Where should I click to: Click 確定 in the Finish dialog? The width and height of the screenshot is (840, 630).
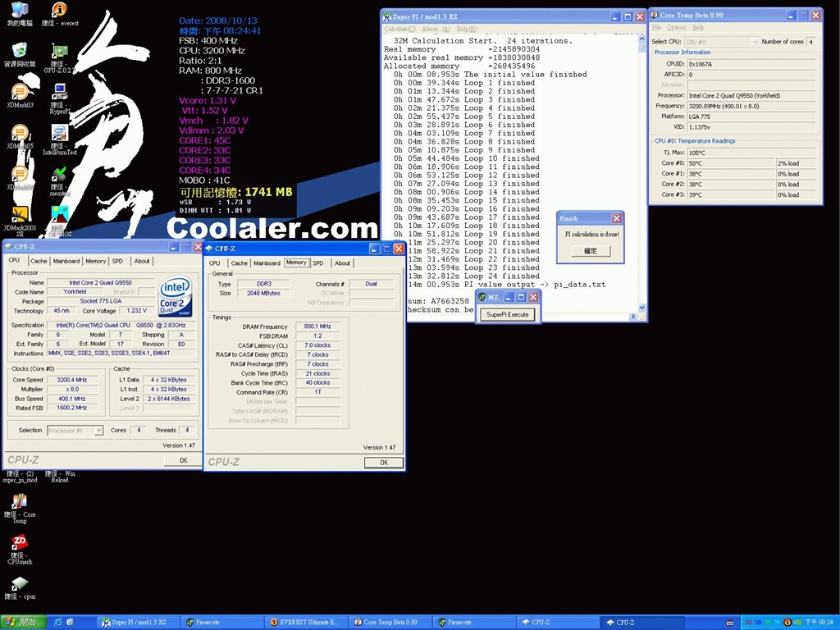coord(590,251)
